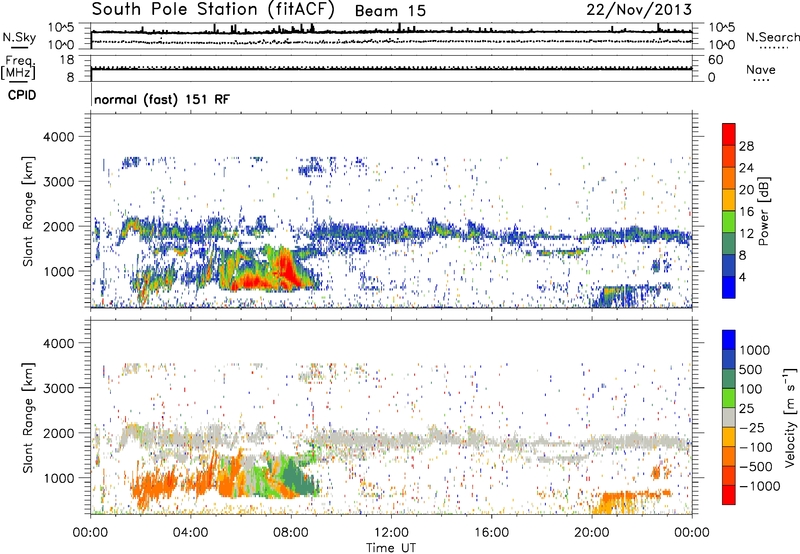The width and height of the screenshot is (800, 554).
Task: Click the "500" value on Velocity color bar
Action: [x=751, y=369]
